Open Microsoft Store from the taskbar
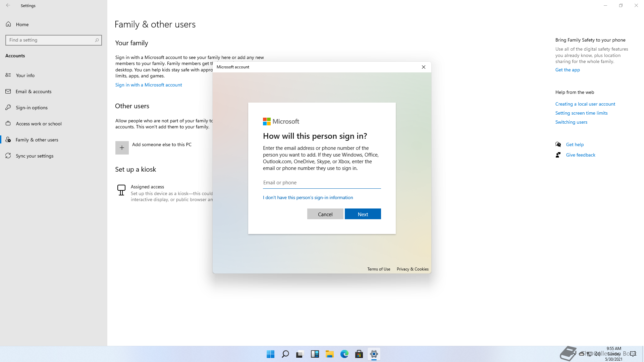 (x=359, y=354)
